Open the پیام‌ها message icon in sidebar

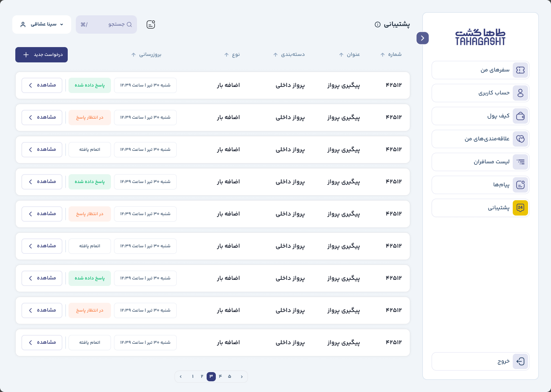click(x=520, y=185)
